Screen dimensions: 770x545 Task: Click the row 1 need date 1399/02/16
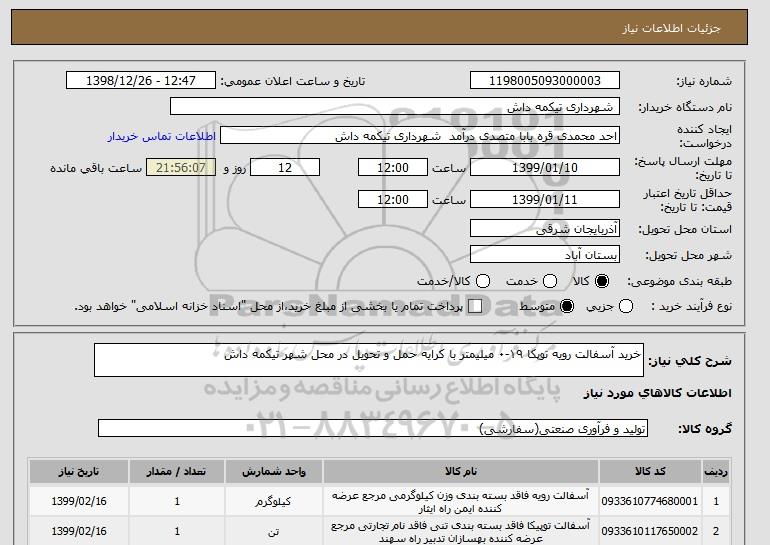[79, 501]
